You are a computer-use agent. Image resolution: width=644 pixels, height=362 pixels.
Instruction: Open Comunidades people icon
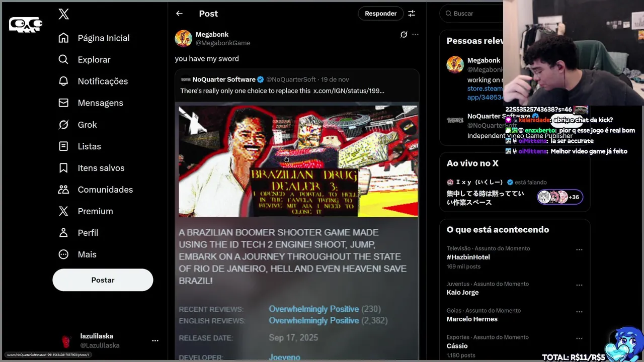pos(63,190)
